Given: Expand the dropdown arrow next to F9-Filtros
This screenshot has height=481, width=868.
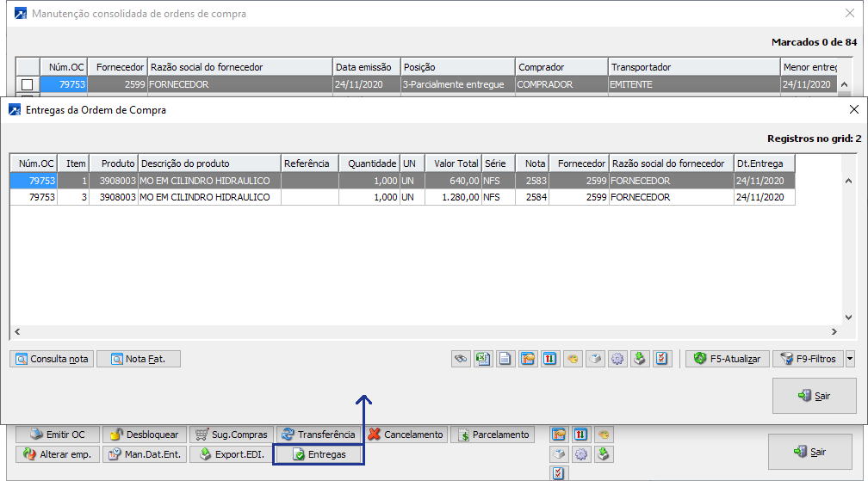Looking at the screenshot, I should [850, 359].
